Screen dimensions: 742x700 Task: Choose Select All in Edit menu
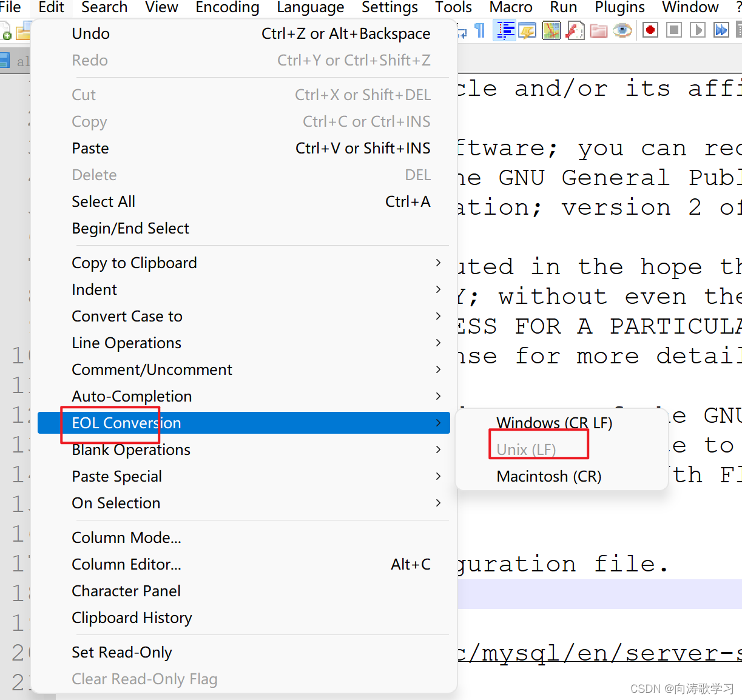tap(244, 201)
